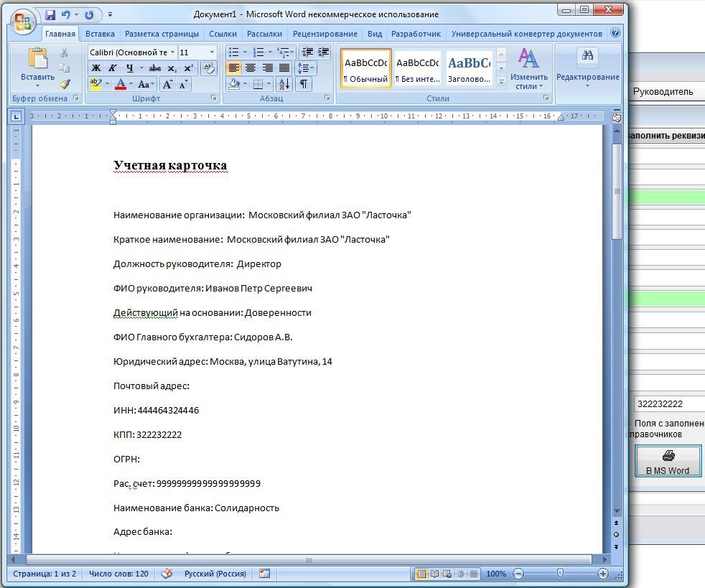Decrease paragraph indent
The width and height of the screenshot is (705, 588).
(307, 52)
